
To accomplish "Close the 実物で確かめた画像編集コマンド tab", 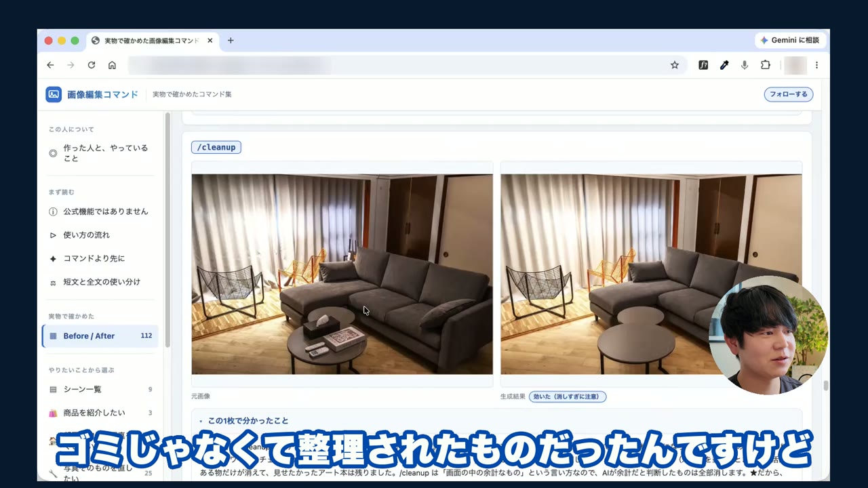I will (210, 41).
